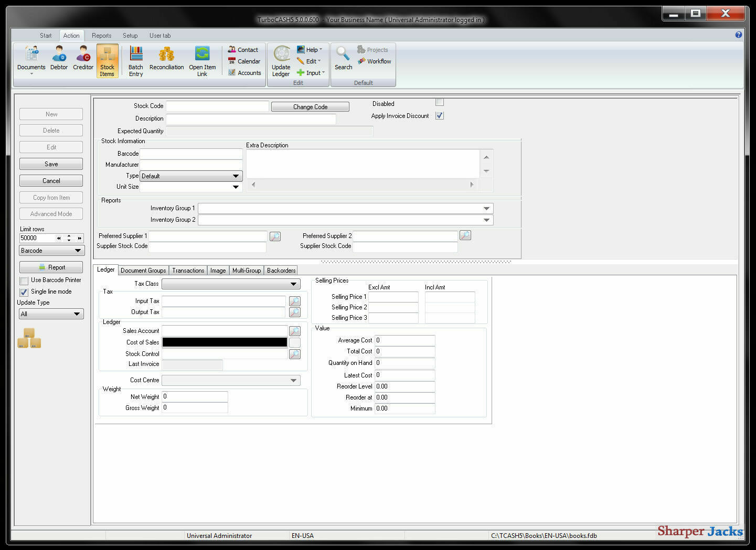This screenshot has width=756, height=550.
Task: Open the Type dropdown showing Default
Action: click(191, 176)
